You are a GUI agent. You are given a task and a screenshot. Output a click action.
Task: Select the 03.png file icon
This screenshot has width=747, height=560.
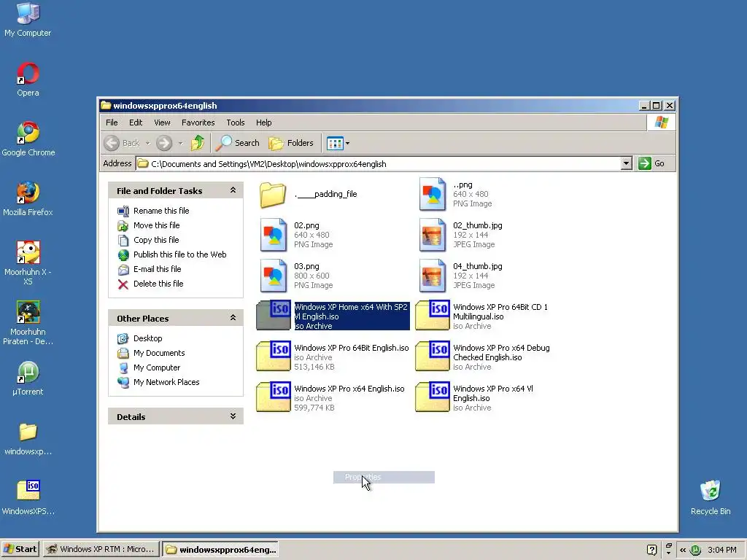[x=274, y=276]
